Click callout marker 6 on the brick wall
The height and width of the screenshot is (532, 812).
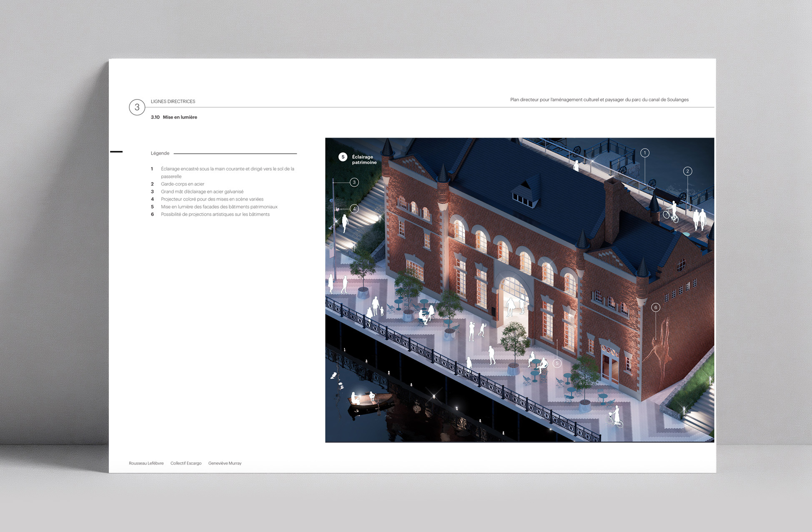click(x=656, y=307)
